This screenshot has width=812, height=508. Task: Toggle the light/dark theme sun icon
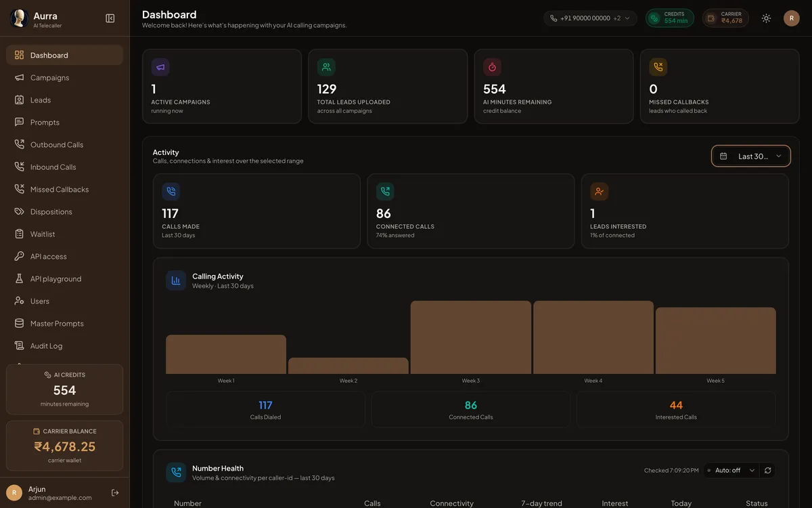pos(766,18)
